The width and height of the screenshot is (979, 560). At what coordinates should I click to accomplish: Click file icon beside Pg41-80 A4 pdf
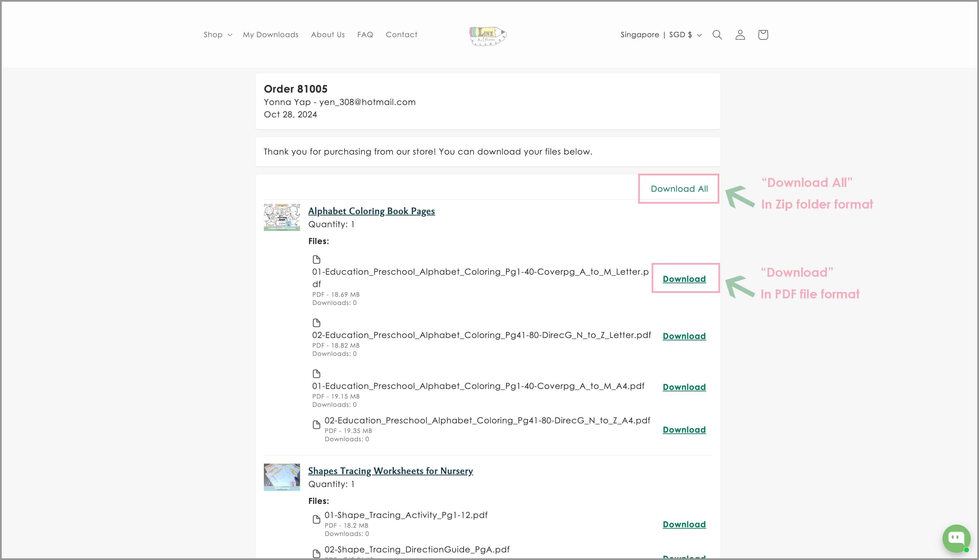(316, 425)
